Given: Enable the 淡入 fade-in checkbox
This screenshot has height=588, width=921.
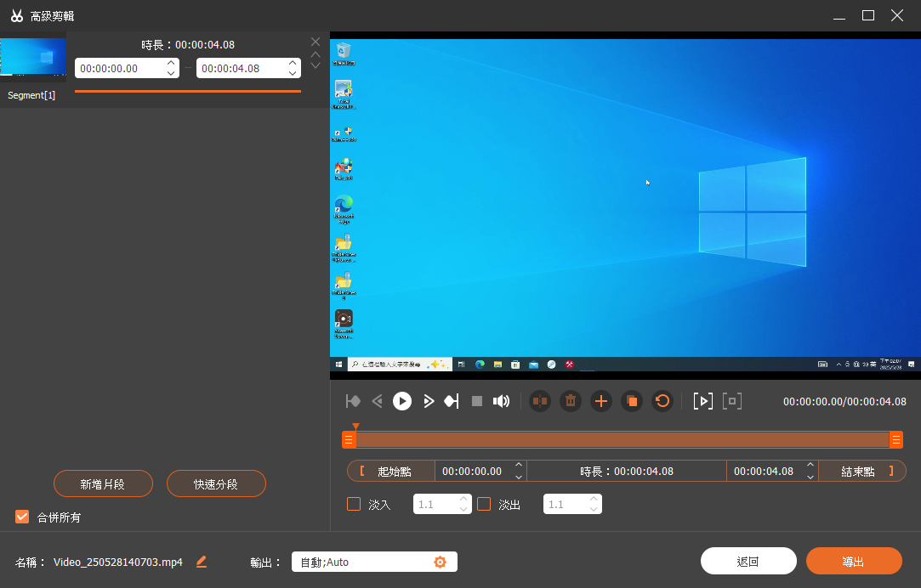Looking at the screenshot, I should click(354, 504).
